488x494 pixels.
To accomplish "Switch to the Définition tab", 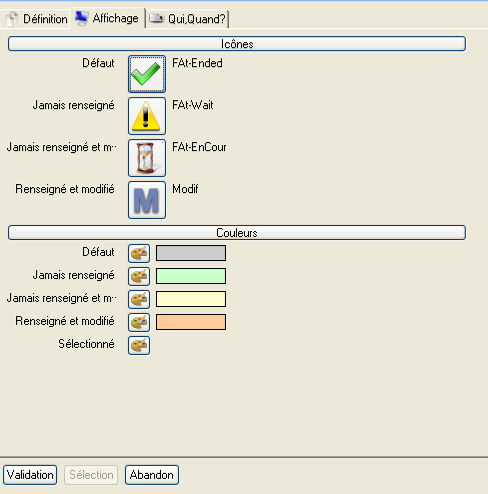I will pos(35,19).
